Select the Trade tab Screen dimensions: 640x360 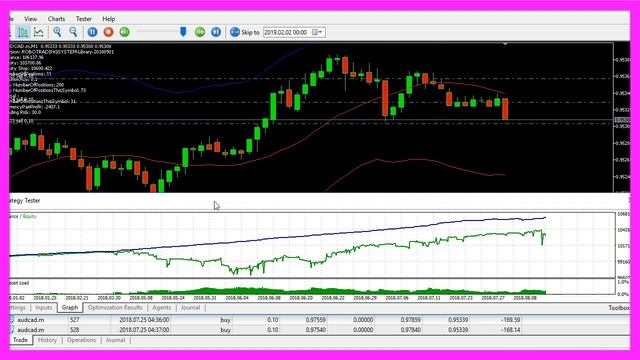[20, 340]
